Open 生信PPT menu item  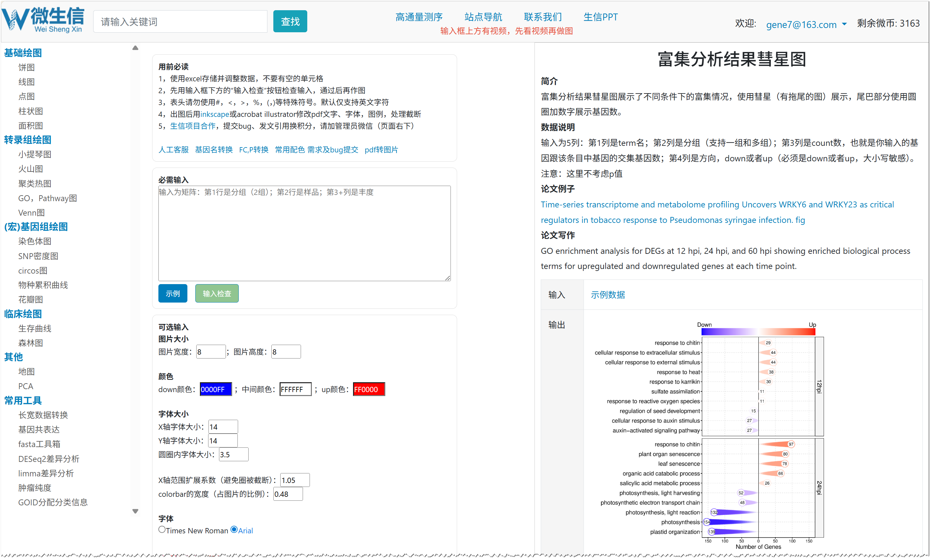coord(600,17)
